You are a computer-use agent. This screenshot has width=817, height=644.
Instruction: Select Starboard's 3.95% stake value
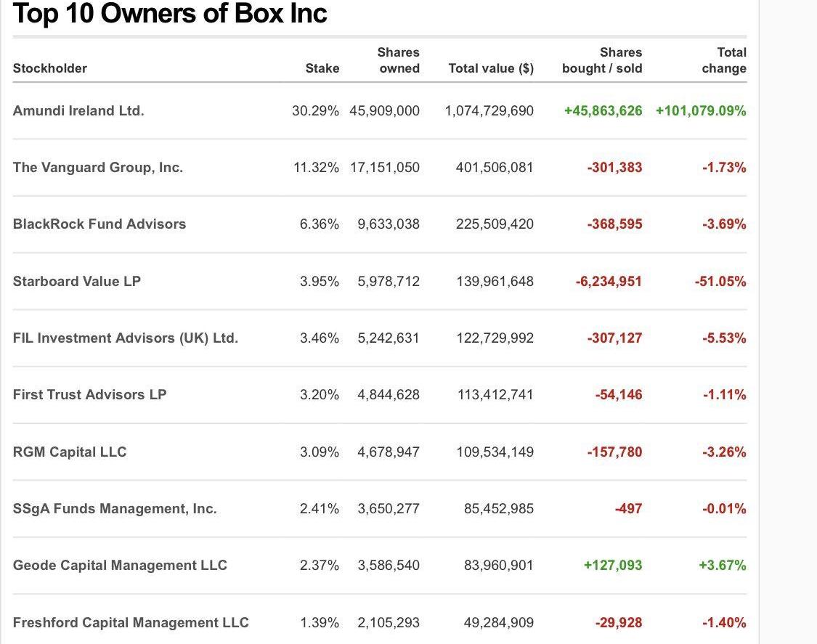(320, 282)
